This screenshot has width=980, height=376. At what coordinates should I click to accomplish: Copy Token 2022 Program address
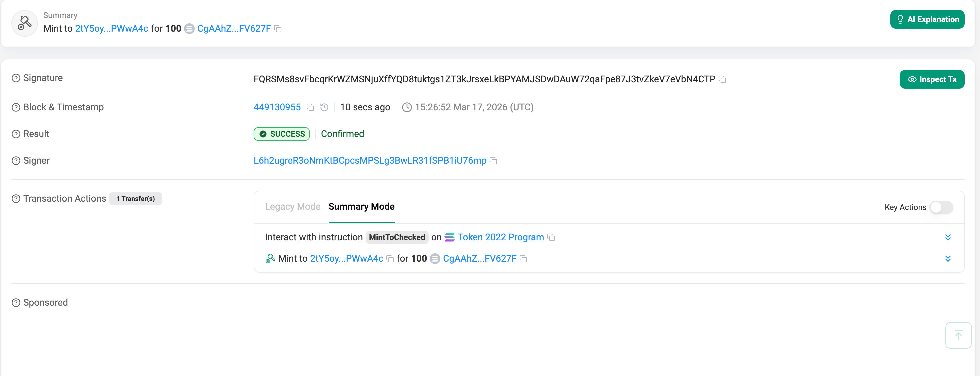click(551, 237)
